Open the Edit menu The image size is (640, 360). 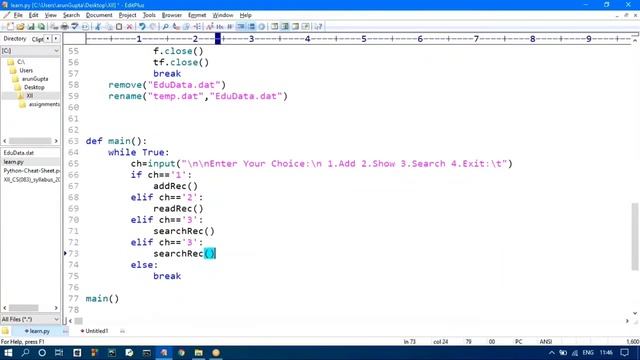(x=33, y=15)
